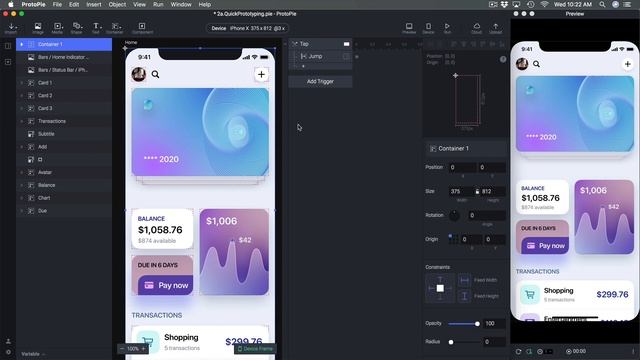This screenshot has height=360, width=640.
Task: Select the center constraint anchor box
Action: tap(440, 288)
